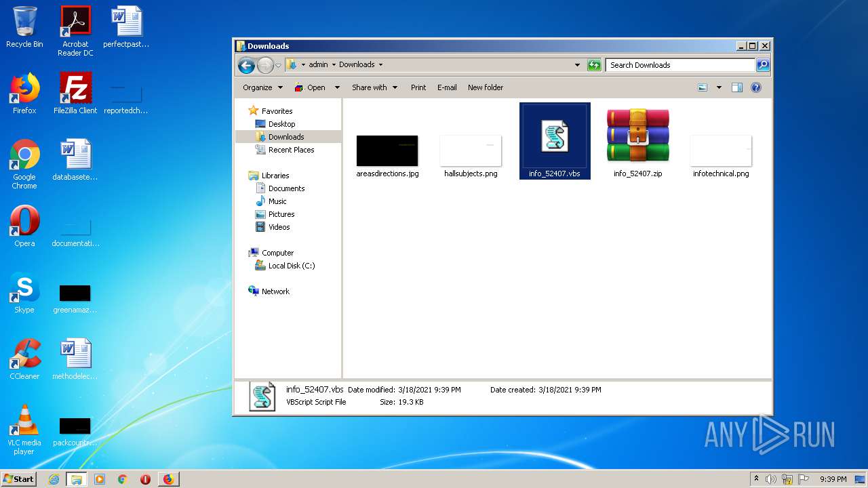The height and width of the screenshot is (488, 868).
Task: Click the Print toolbar button
Action: click(418, 87)
